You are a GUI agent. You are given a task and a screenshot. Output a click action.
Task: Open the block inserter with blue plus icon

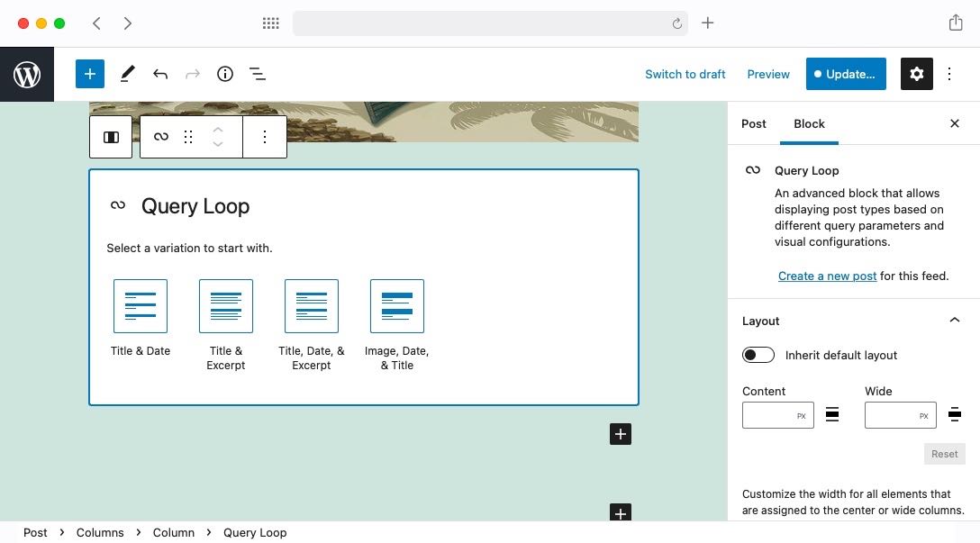[89, 74]
